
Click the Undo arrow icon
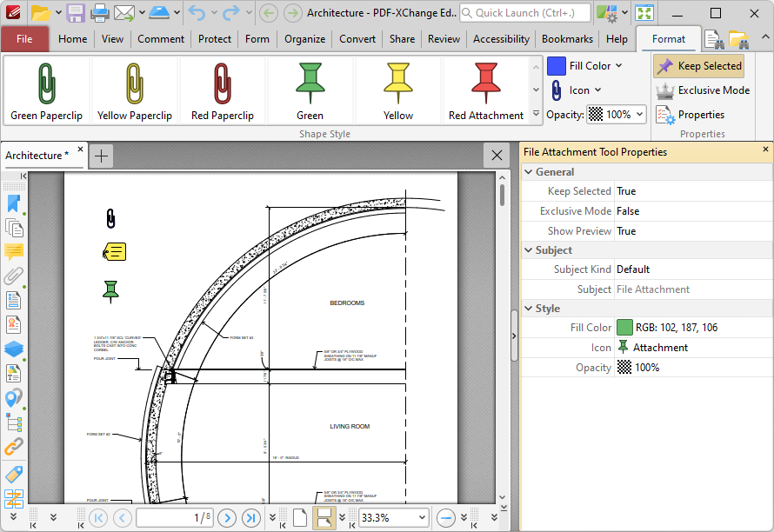pos(197,13)
